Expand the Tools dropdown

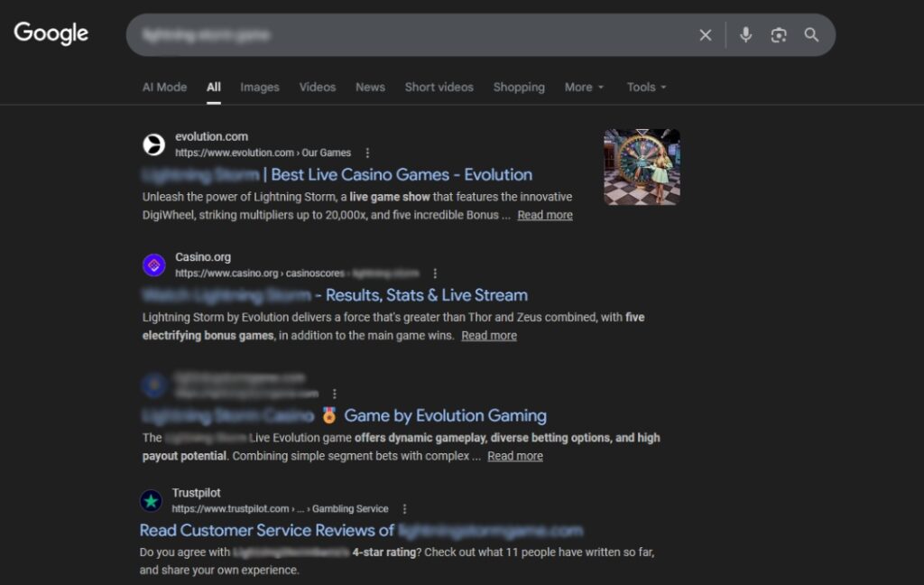click(x=646, y=88)
